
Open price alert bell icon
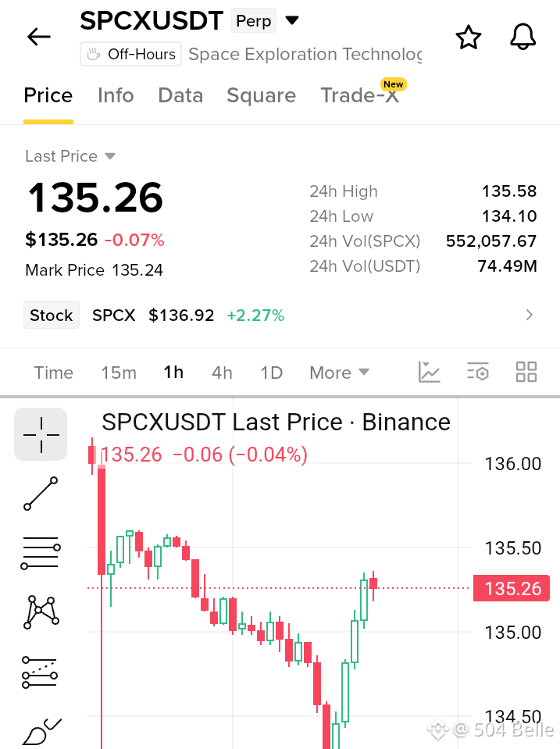pos(523,37)
